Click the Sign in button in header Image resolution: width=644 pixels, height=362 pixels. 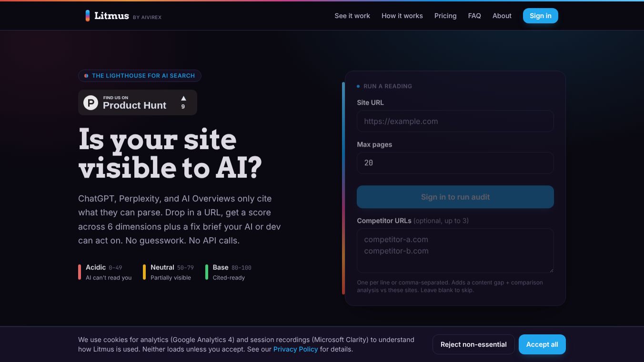tap(541, 16)
